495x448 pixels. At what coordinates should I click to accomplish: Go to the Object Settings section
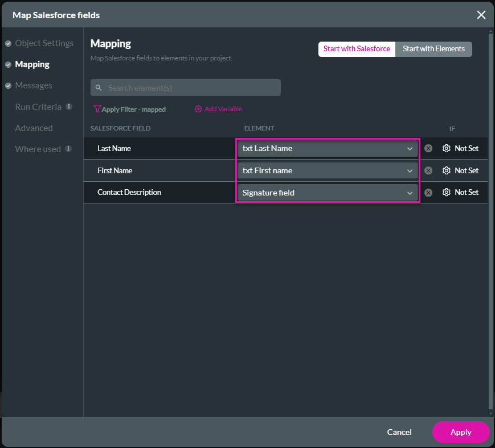point(44,43)
